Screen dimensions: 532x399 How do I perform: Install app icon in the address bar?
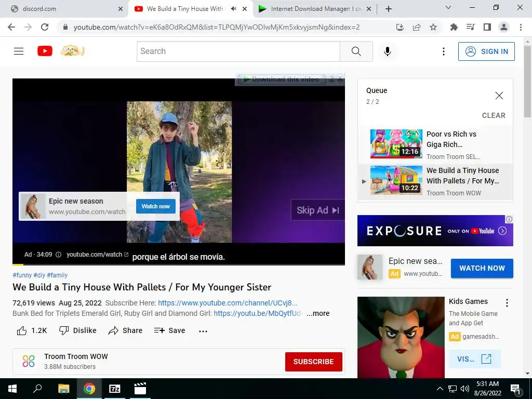pos(400,27)
